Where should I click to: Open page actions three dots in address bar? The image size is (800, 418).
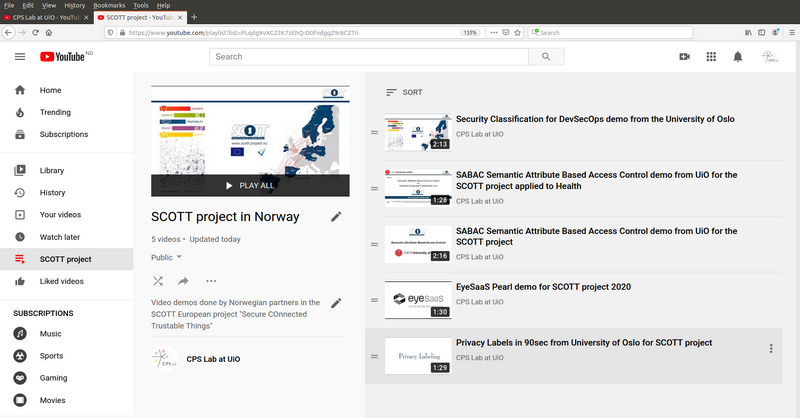pos(493,33)
